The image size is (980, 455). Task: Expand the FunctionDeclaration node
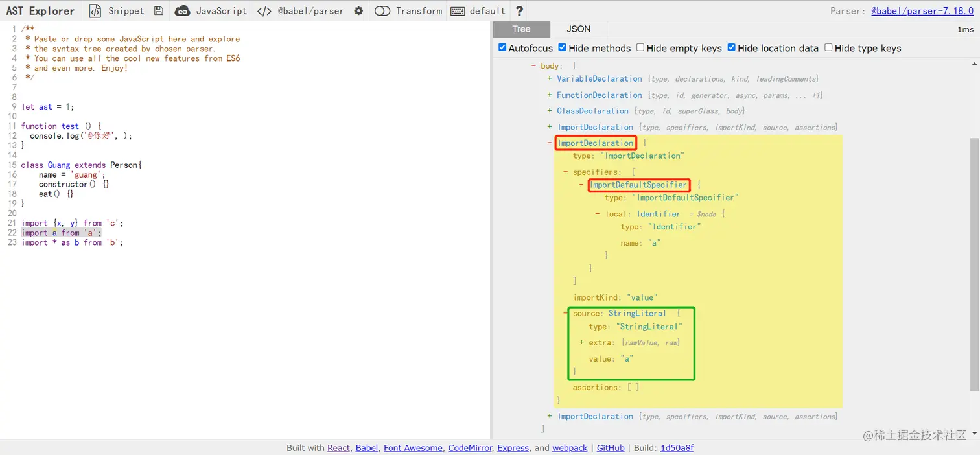coord(550,95)
